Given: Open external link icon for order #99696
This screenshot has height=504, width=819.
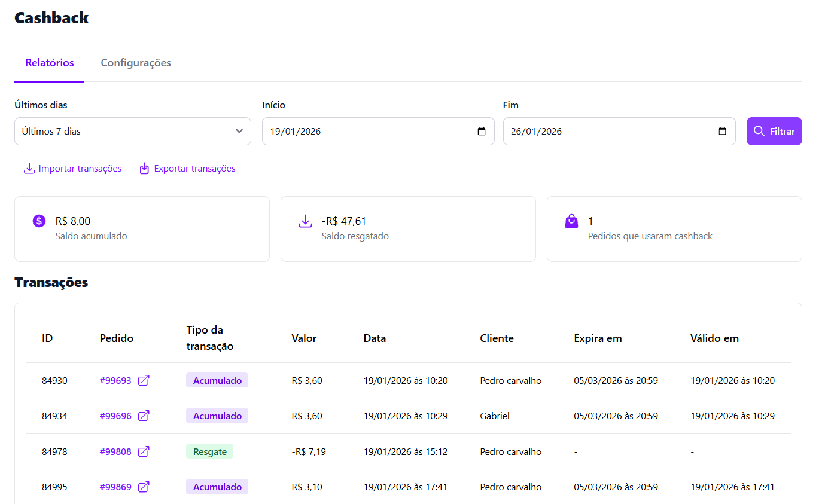Looking at the screenshot, I should point(144,416).
